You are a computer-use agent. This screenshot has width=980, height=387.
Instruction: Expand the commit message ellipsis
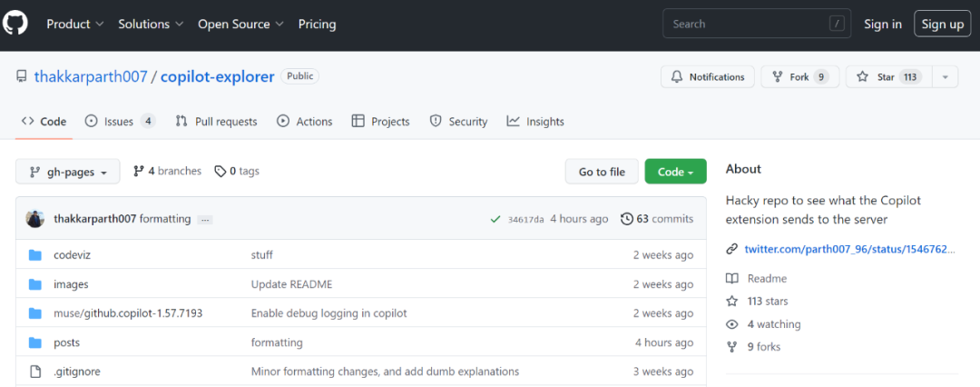205,220
